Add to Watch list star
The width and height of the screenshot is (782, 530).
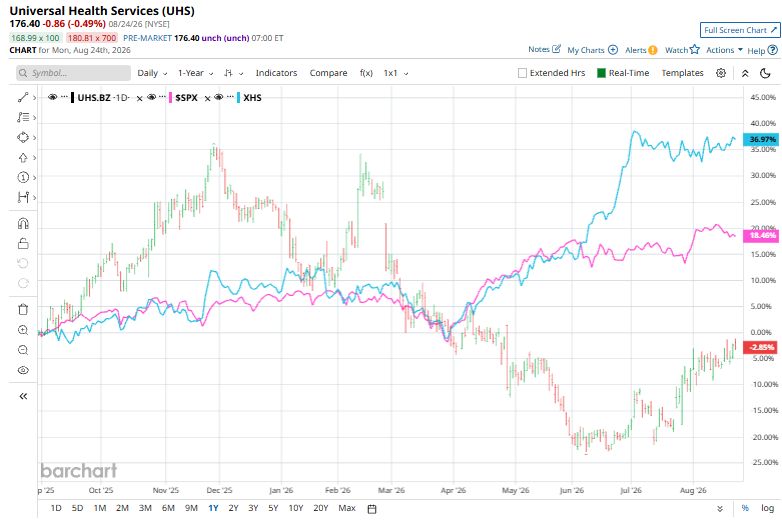pyautogui.click(x=682, y=50)
